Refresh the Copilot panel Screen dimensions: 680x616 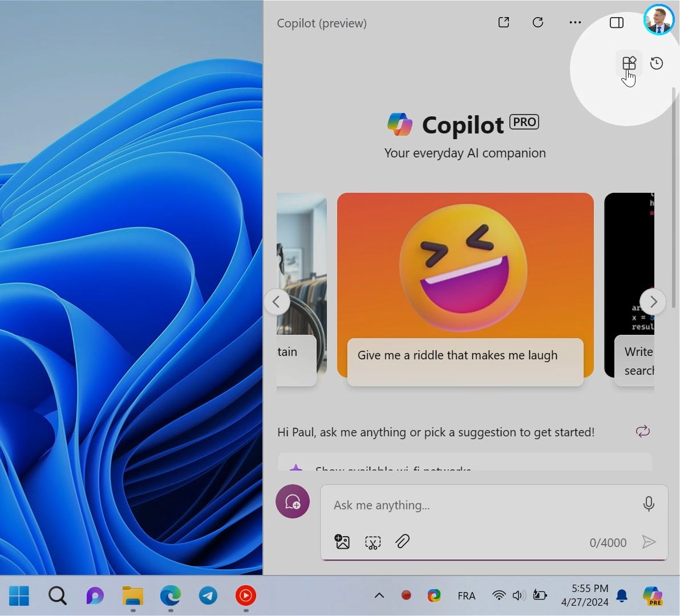click(538, 22)
